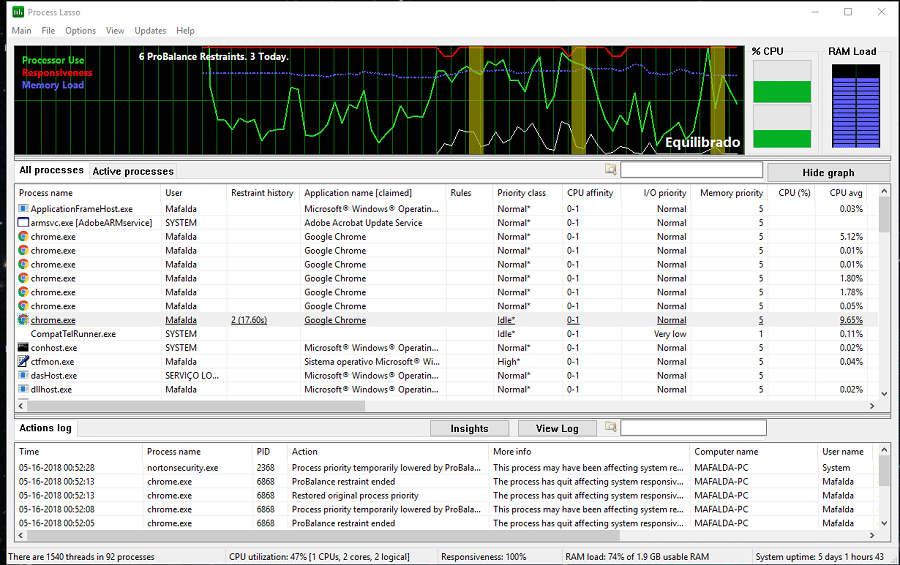Sort by Application name [claimed] column
This screenshot has width=900, height=565.
pos(373,193)
